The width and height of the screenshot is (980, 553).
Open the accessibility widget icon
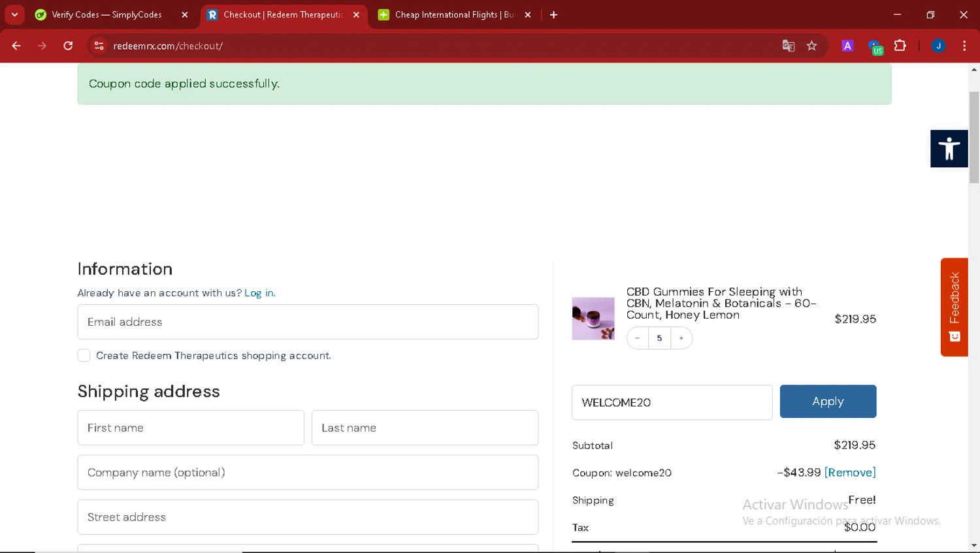point(949,149)
